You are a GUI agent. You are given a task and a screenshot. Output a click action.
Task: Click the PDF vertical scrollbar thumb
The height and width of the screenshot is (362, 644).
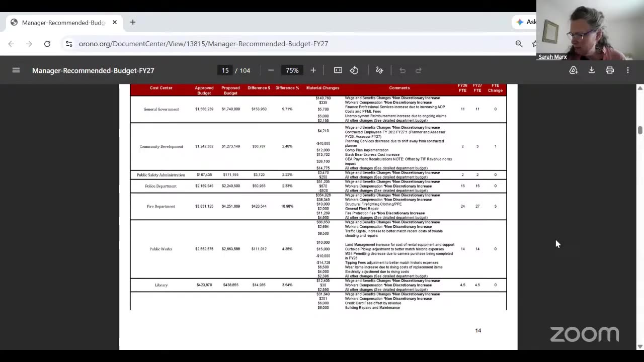coord(640,130)
